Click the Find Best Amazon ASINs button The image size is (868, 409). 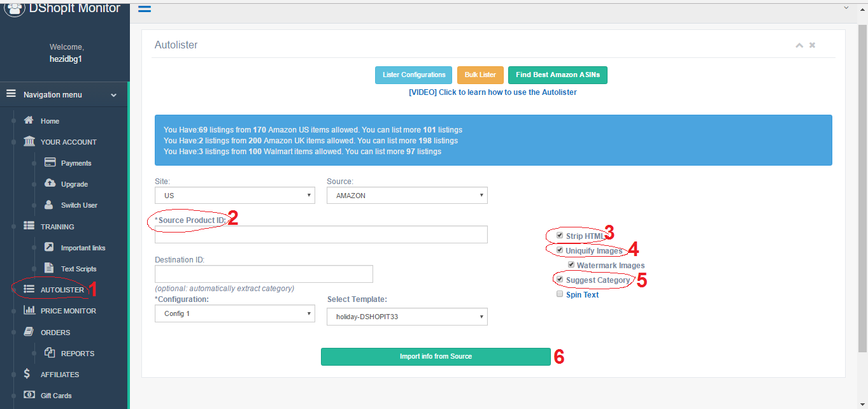558,75
